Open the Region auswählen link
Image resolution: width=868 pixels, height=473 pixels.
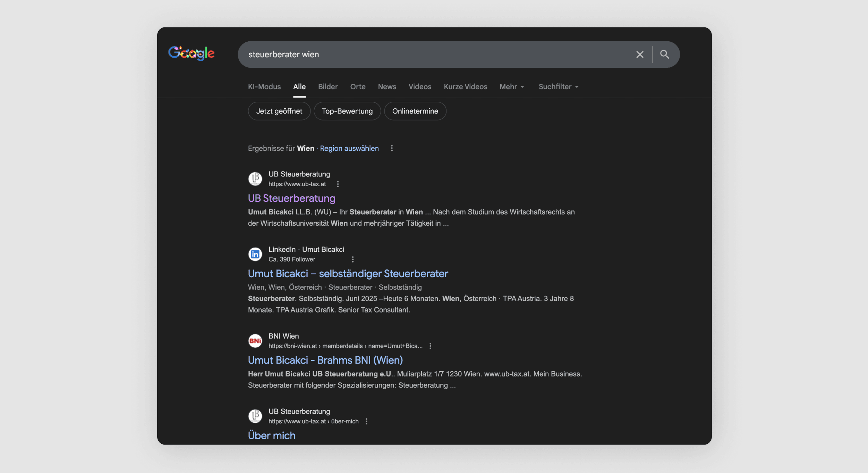tap(349, 148)
